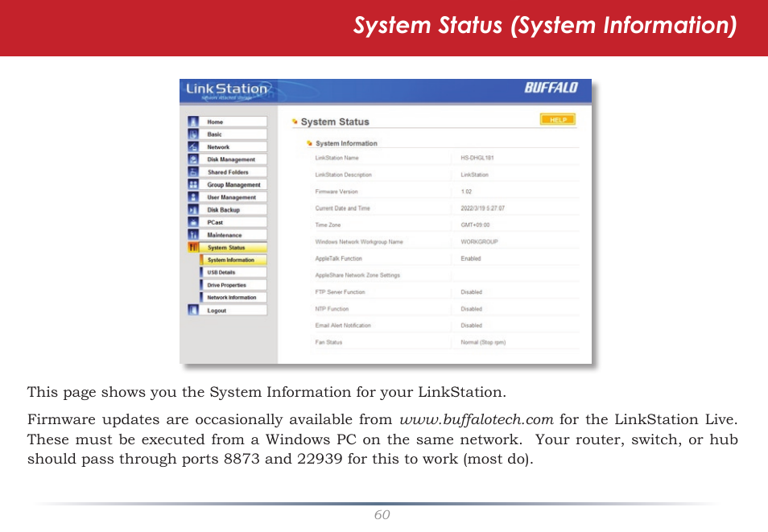
Task: Open Disk Management menu entry
Action: coord(233,159)
